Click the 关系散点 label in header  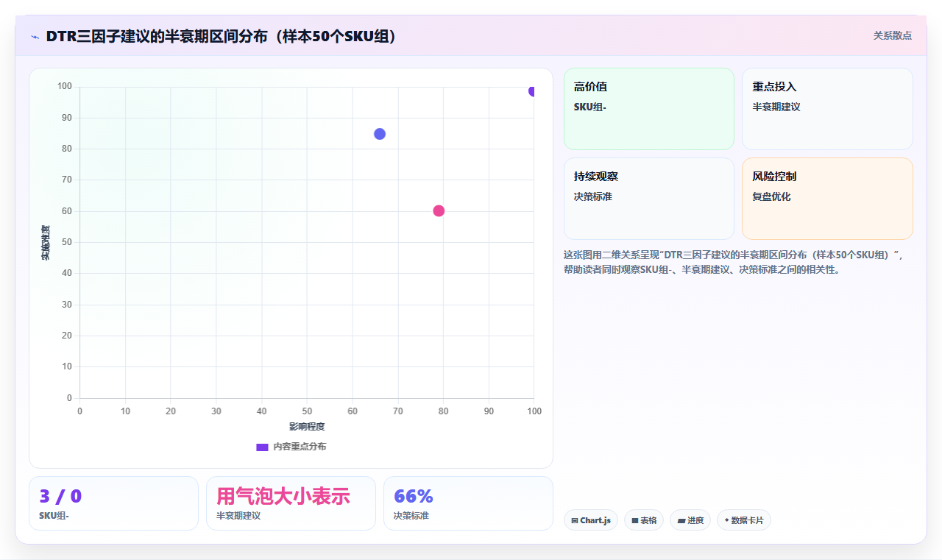tap(892, 35)
